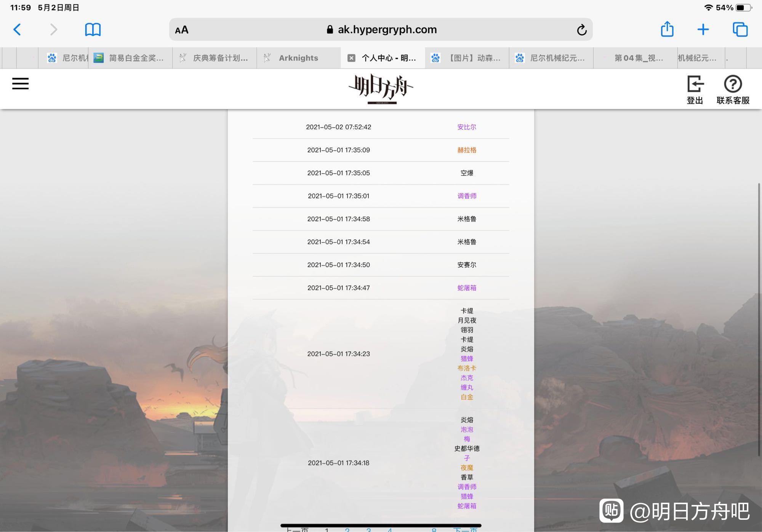Open the AA reader text options

182,30
